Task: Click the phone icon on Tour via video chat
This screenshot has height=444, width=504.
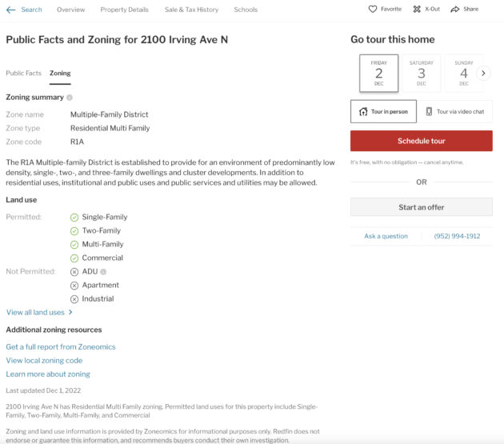Action: tap(429, 111)
